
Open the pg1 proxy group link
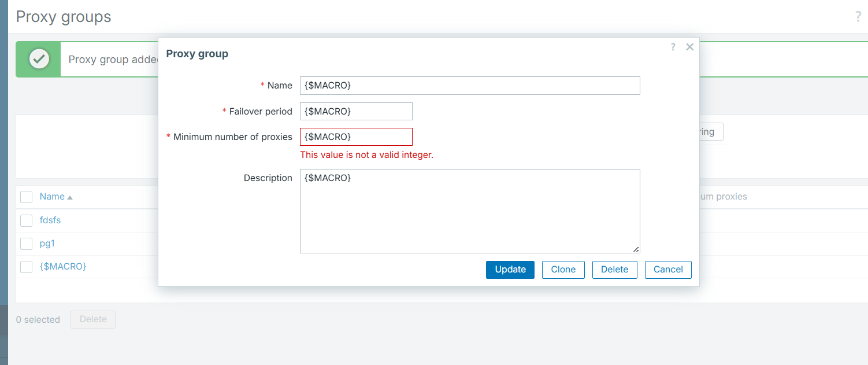[47, 244]
